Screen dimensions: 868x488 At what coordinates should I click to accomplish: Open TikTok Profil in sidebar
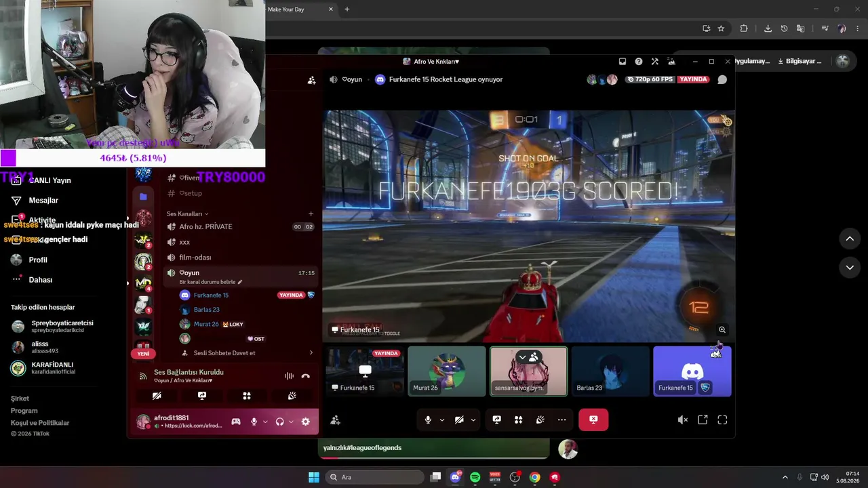tap(38, 260)
